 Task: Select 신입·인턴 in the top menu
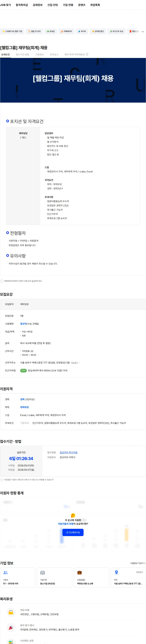(x=53, y=5)
